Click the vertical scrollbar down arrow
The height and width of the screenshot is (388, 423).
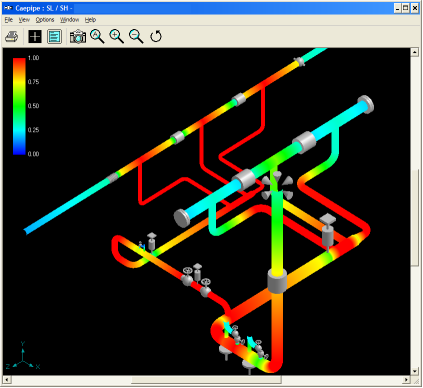tap(415, 371)
